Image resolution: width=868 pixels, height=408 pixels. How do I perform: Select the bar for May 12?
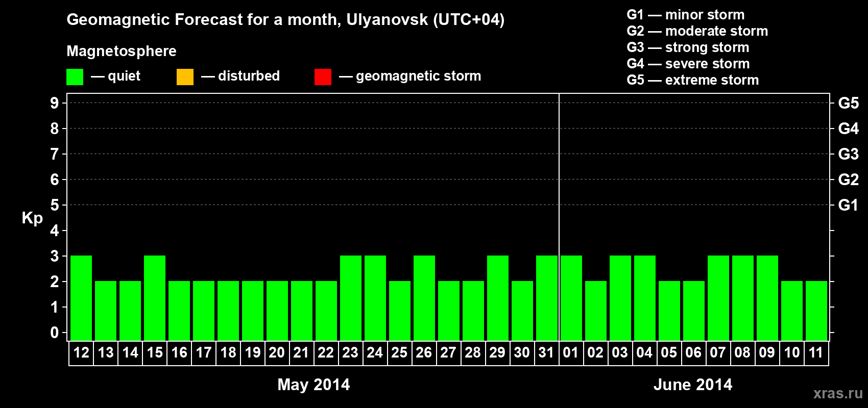pyautogui.click(x=81, y=298)
